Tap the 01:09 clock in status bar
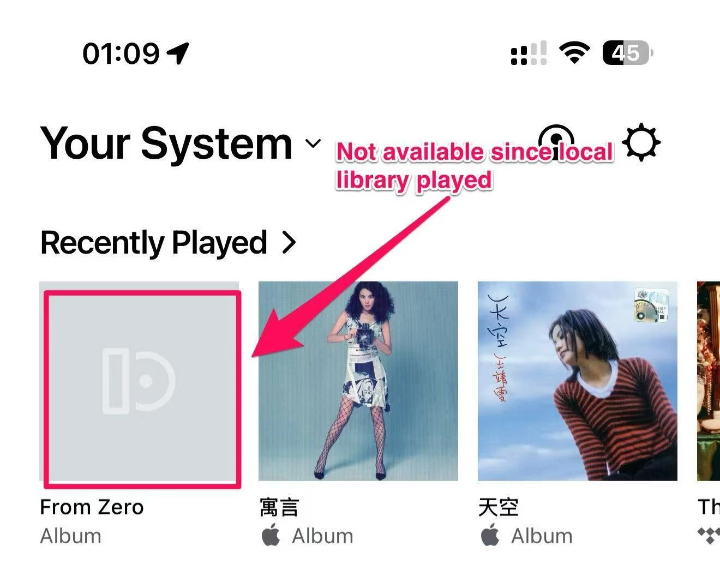 click(x=121, y=53)
